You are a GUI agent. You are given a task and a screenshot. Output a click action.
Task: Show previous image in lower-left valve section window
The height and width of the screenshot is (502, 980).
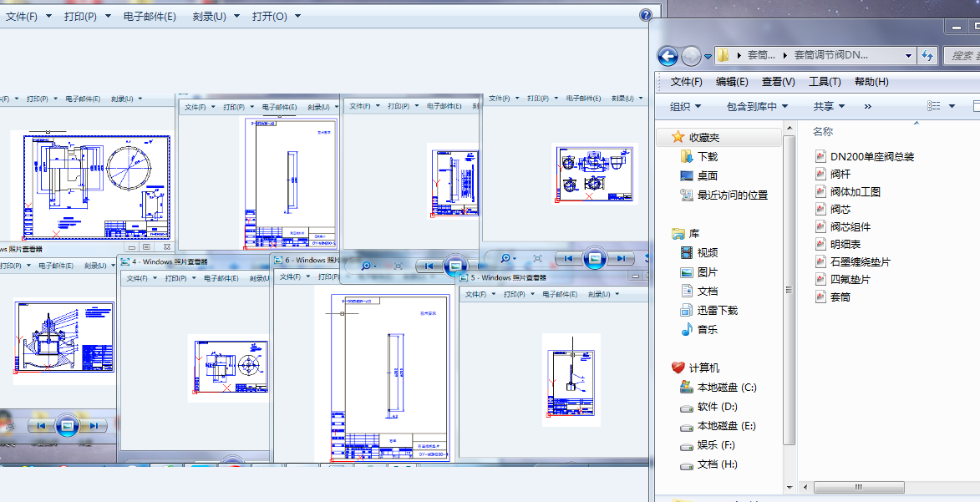click(x=41, y=426)
